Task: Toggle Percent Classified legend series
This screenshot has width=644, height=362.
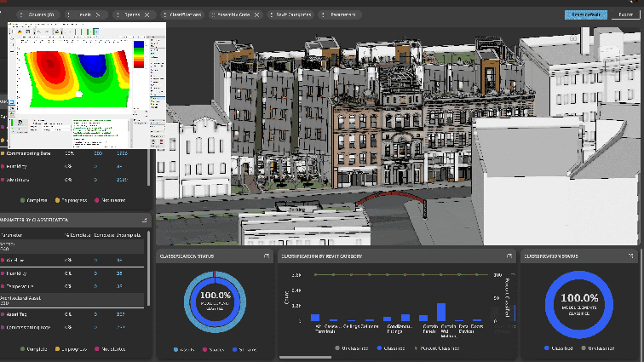Action: (x=439, y=348)
